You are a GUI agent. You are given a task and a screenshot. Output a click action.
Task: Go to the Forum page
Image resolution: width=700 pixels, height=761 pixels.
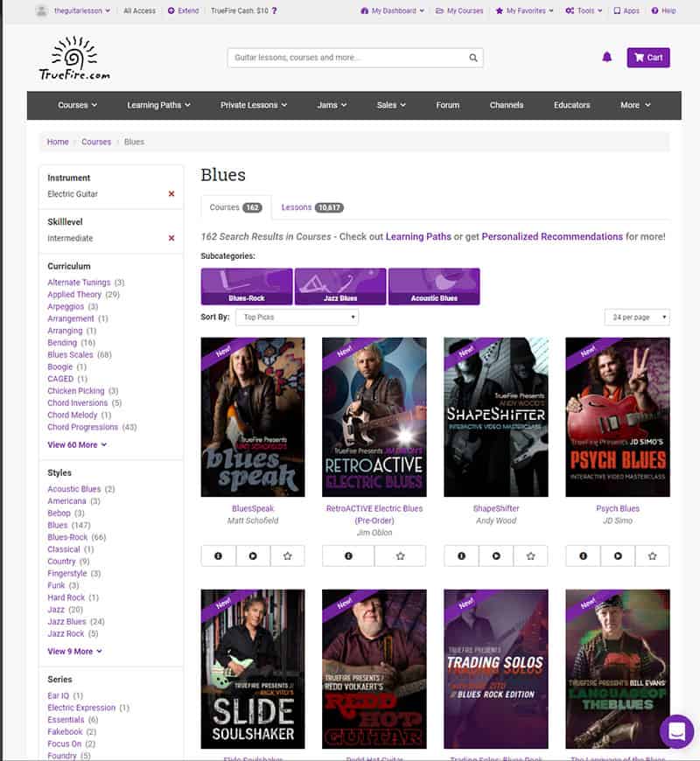[448, 105]
